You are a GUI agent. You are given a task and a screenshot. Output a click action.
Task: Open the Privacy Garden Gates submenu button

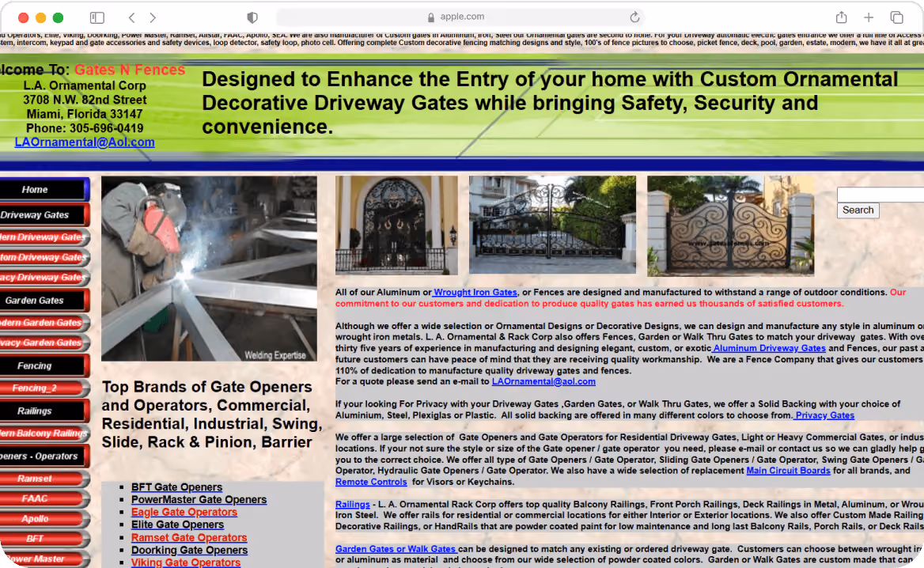[x=44, y=343]
